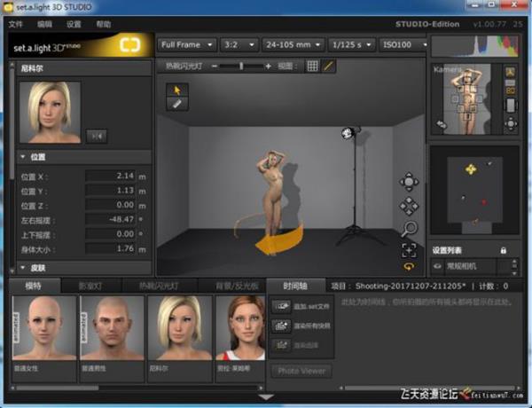The height and width of the screenshot is (408, 532).
Task: Select the bald male model thumbnail
Action: point(112,328)
